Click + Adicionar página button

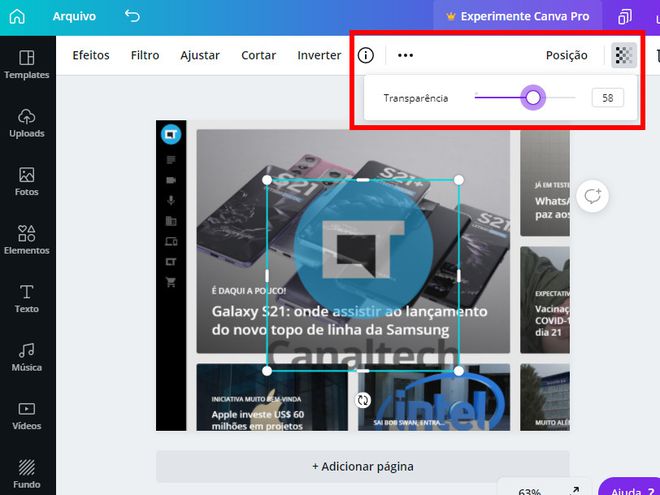(x=363, y=466)
